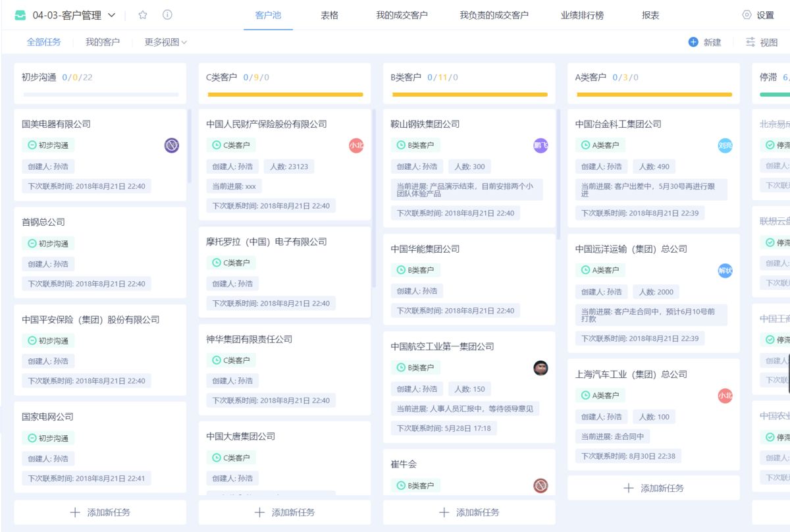
Task: Add new task in C类客户 column
Action: [284, 512]
